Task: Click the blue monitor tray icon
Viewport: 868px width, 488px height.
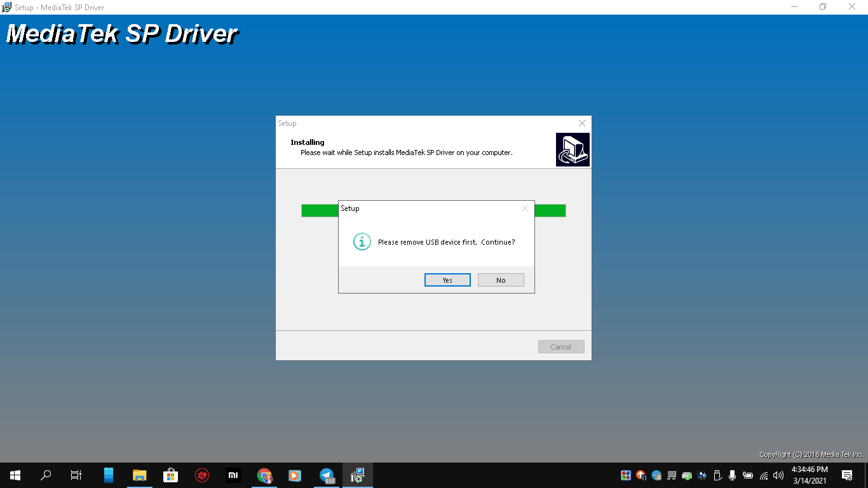Action: pos(702,475)
